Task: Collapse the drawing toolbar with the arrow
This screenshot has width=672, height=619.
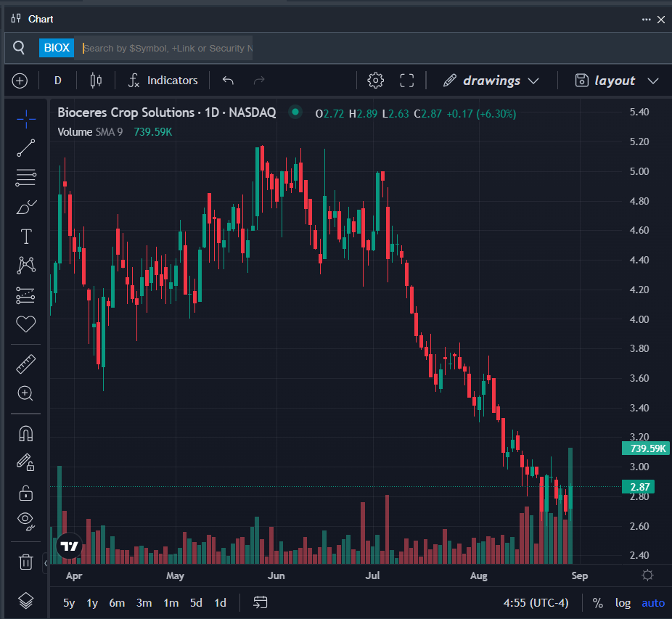Action: pyautogui.click(x=46, y=563)
